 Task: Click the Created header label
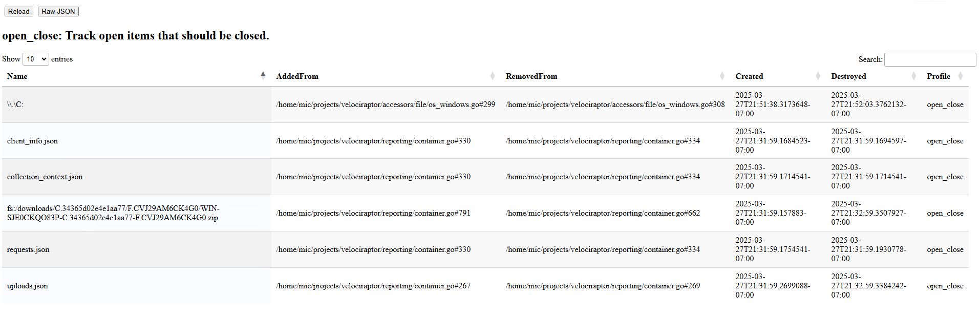pyautogui.click(x=749, y=76)
